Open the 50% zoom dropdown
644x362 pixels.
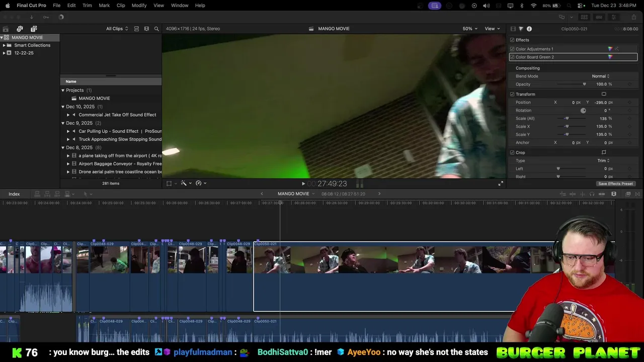[470, 29]
